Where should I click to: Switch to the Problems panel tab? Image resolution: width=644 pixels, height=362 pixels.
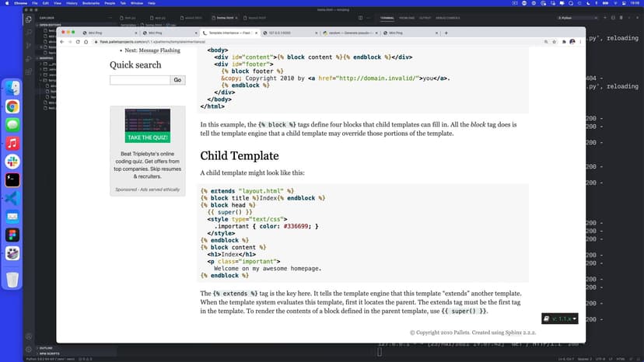407,16
